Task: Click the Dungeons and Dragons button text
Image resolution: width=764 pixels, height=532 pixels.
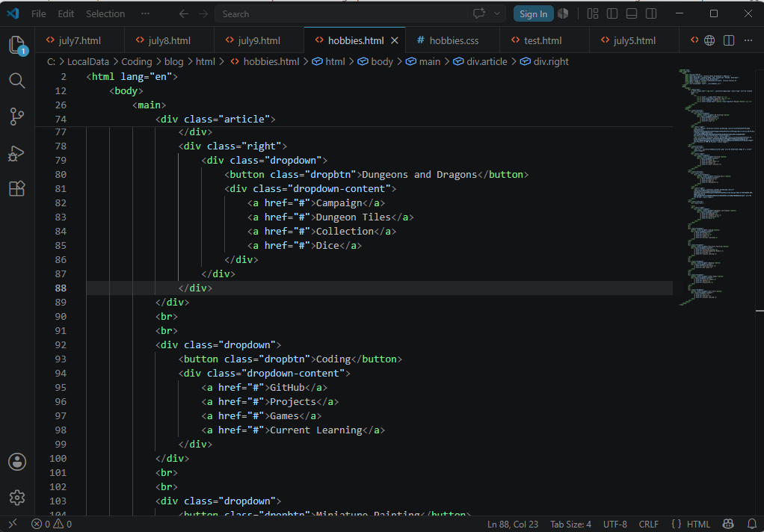Action: click(x=419, y=174)
